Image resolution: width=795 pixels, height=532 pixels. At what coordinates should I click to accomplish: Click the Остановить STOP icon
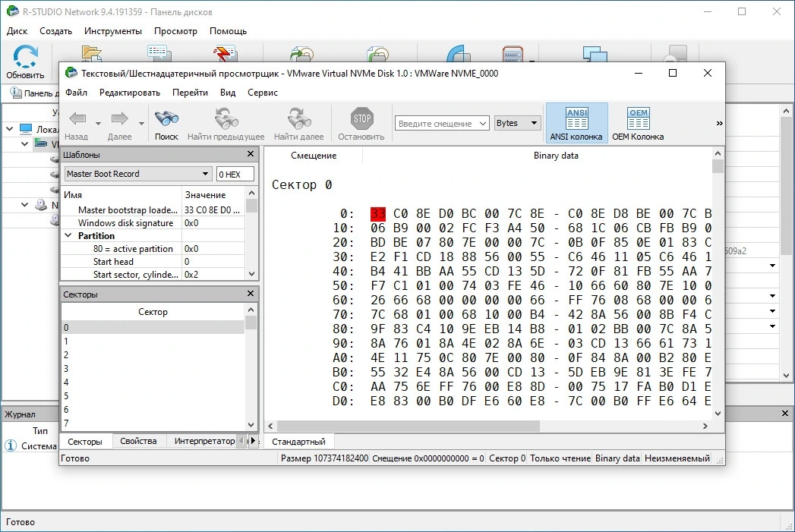(361, 118)
